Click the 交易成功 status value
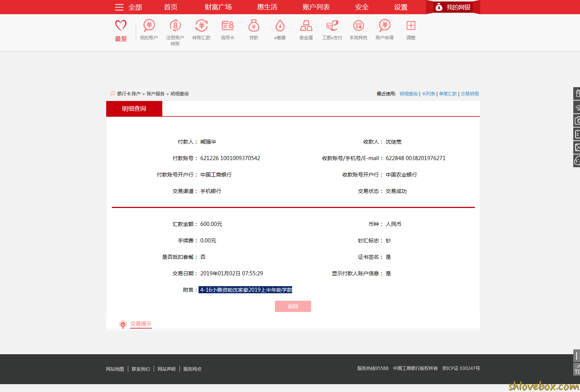Viewport: 580px width, 392px height. (396, 191)
